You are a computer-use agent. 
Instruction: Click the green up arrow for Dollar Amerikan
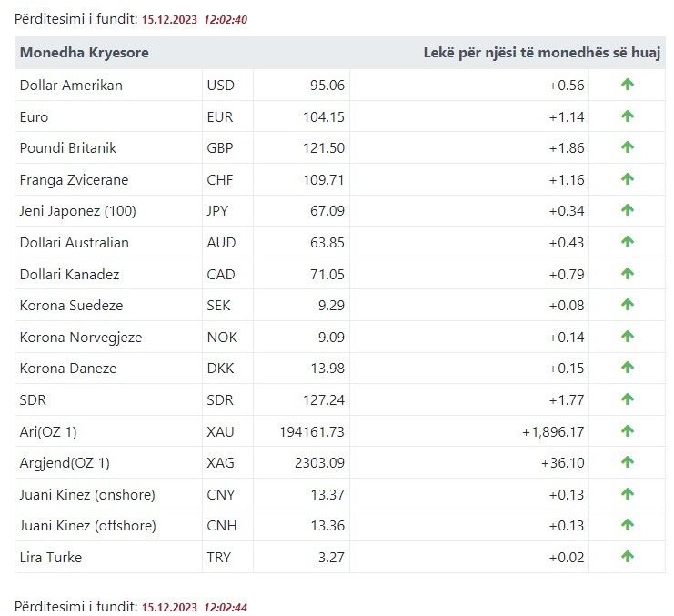pyautogui.click(x=627, y=85)
